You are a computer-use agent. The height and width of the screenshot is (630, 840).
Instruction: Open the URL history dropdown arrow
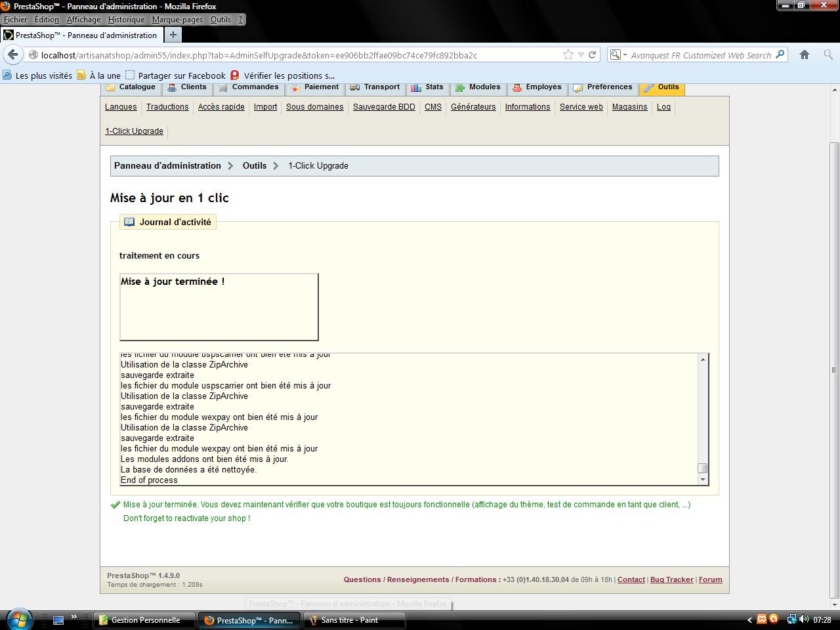581,55
